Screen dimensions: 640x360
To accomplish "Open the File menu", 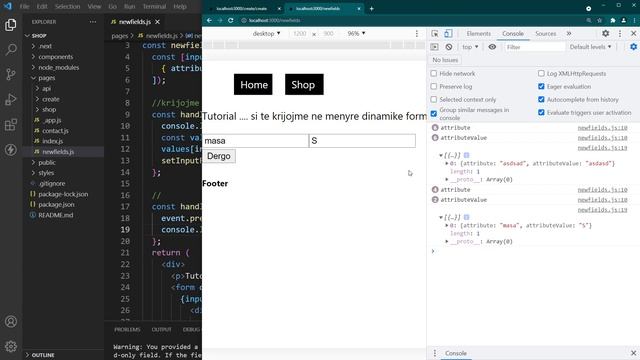I will pos(24,7).
